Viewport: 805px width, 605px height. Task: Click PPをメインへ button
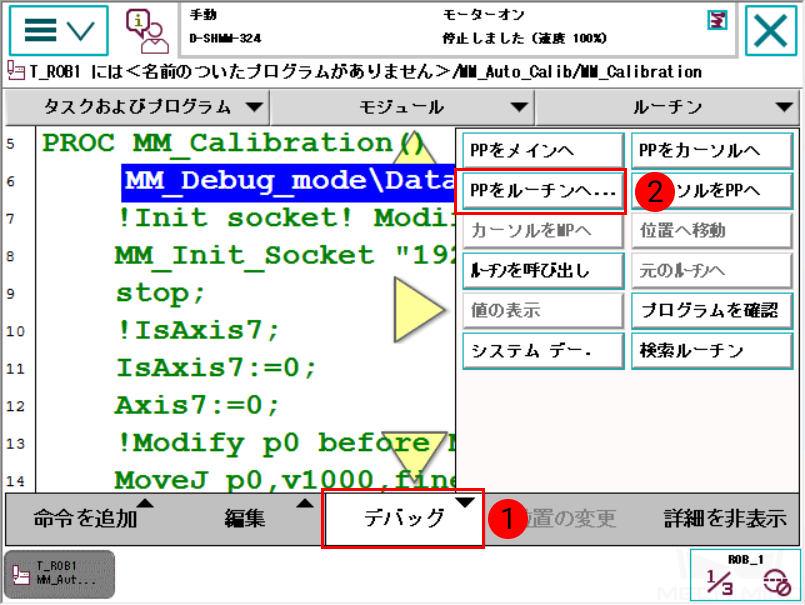[543, 150]
